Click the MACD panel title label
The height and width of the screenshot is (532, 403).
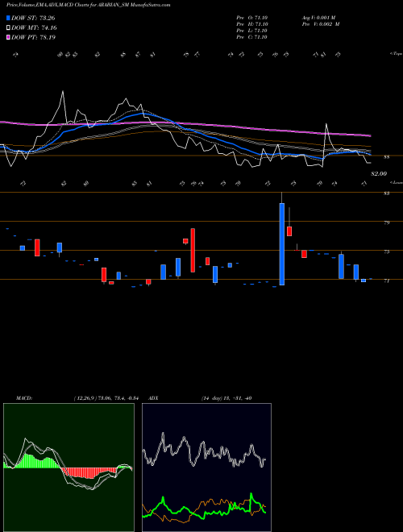tap(24, 398)
